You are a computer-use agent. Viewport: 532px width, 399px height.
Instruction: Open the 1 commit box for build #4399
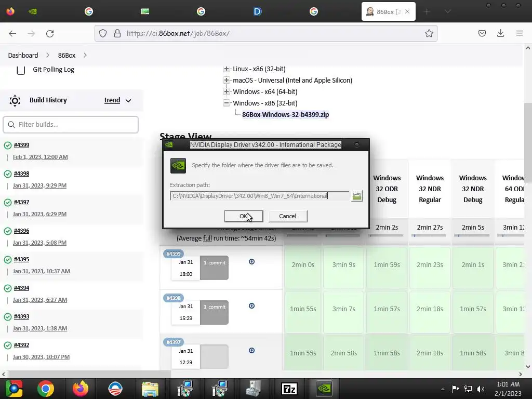coord(214,268)
